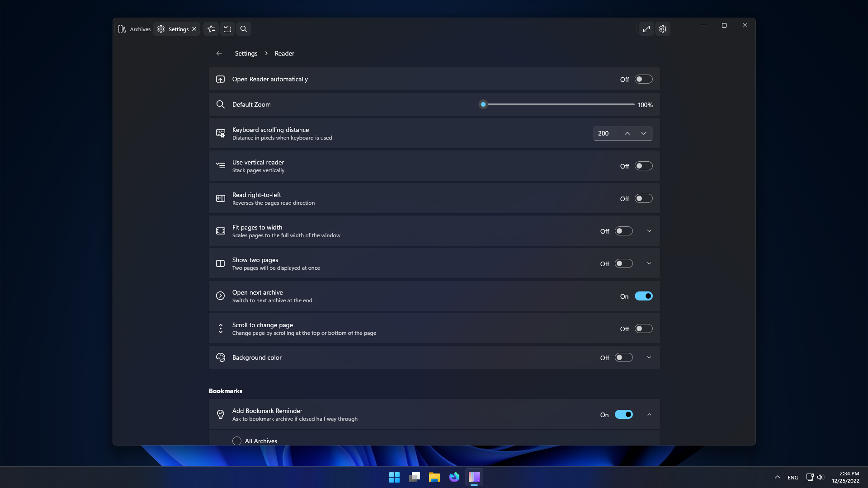
Task: Disable Open next archive toggle
Action: coord(643,296)
